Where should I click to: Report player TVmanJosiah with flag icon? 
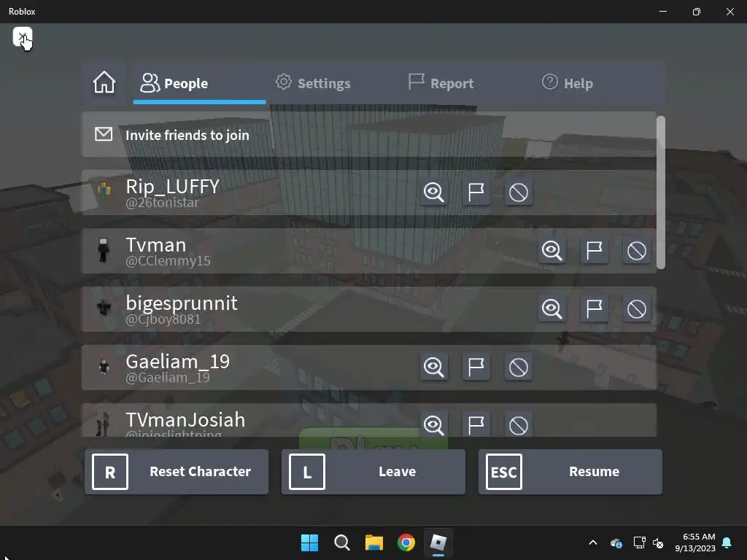pyautogui.click(x=476, y=424)
